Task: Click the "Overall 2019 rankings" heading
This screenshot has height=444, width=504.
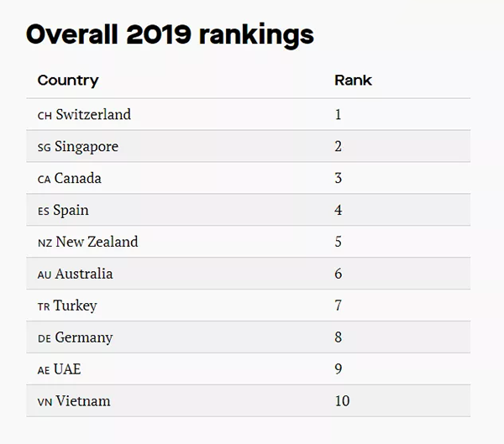Action: (170, 34)
